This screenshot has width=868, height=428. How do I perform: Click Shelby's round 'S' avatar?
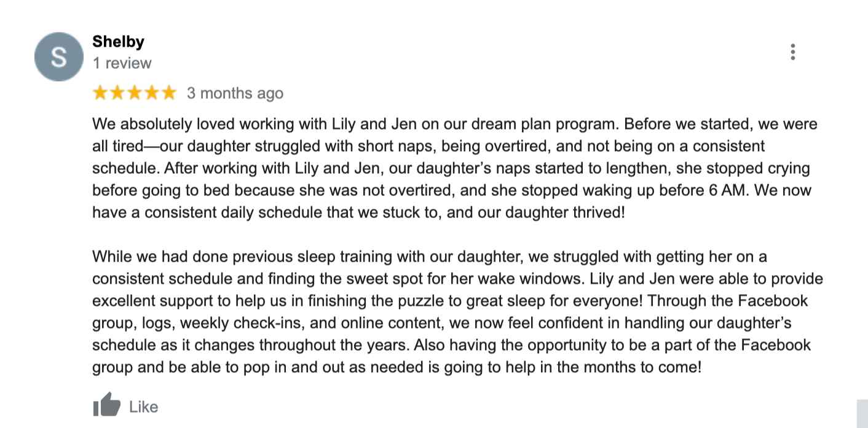pos(58,57)
